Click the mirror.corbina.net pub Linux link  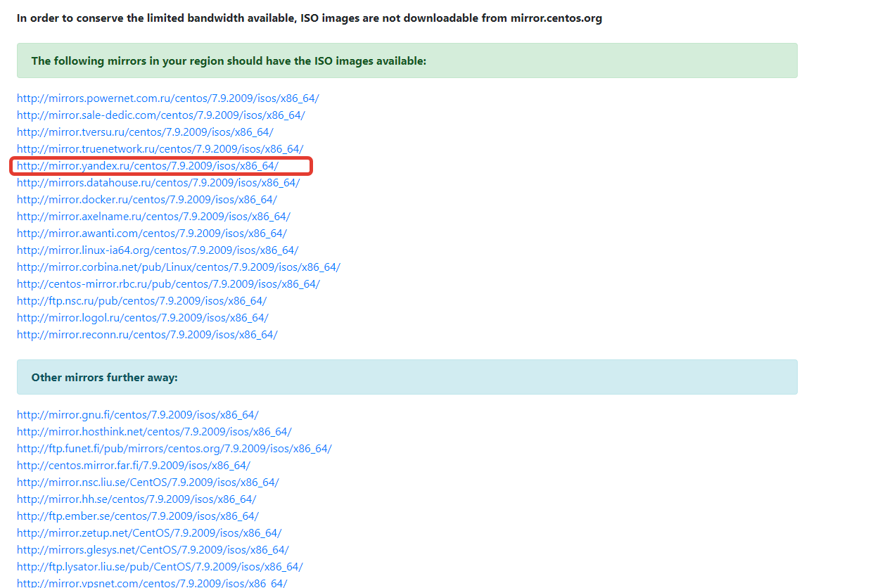(x=179, y=267)
